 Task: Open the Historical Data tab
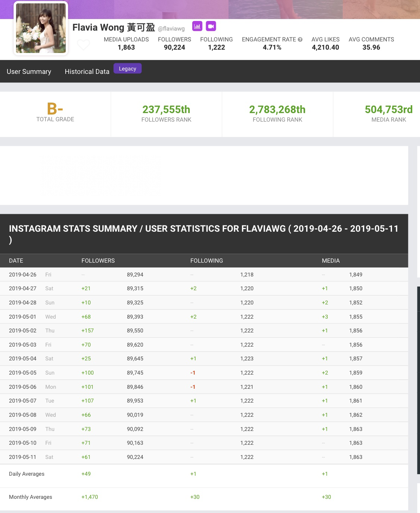point(87,72)
